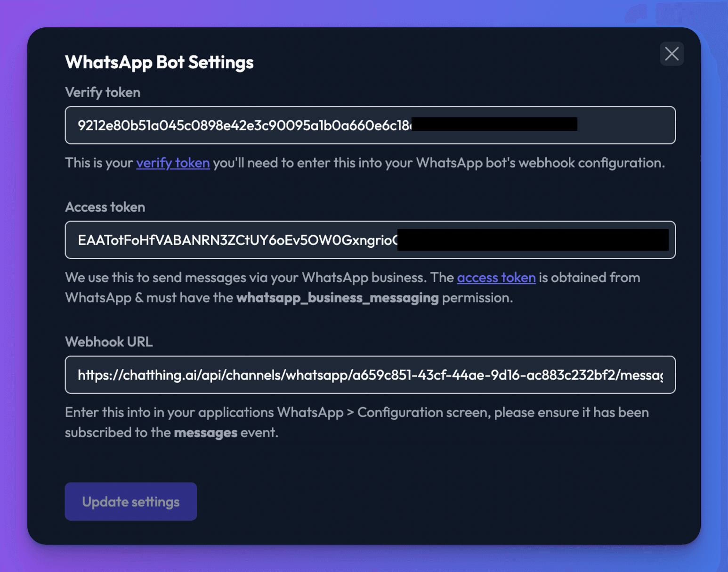Focus the Access token input field

point(370,240)
